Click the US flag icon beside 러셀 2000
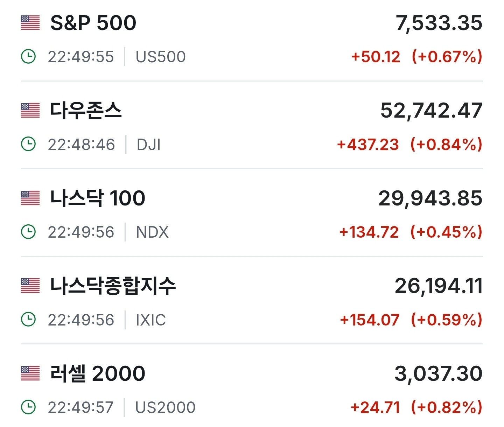 point(30,373)
